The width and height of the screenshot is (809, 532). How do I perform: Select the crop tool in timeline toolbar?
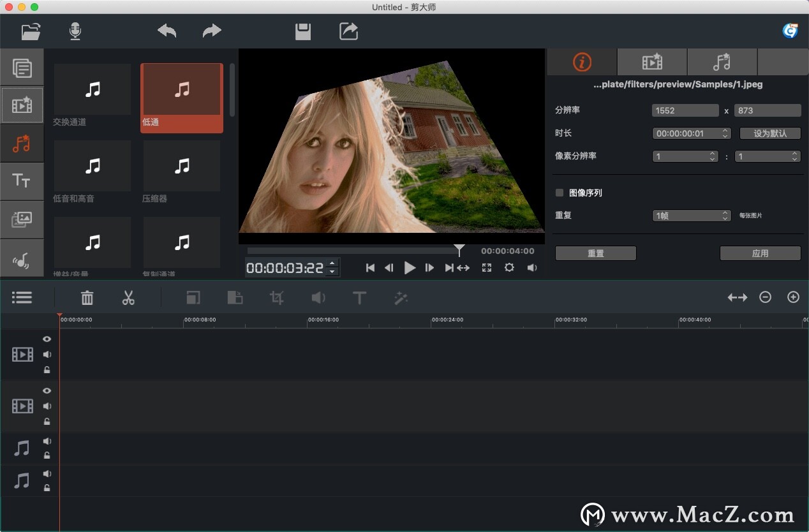276,297
